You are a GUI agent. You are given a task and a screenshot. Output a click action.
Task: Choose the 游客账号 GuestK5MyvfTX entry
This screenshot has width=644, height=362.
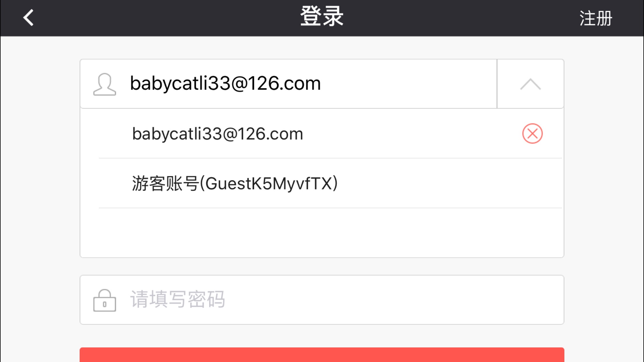click(x=235, y=183)
